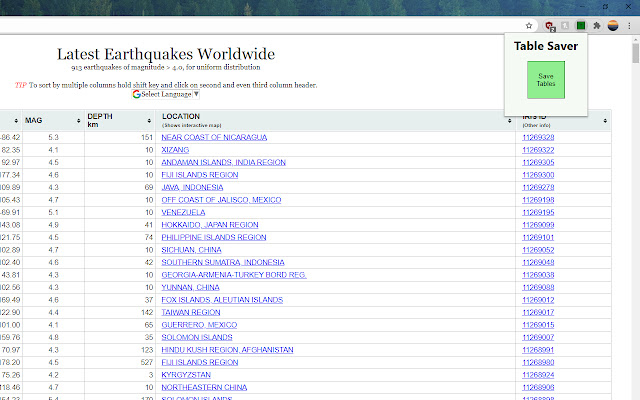Click sort arrows on the LOCATION column
Image resolution: width=640 pixels, height=400 pixels.
509,121
